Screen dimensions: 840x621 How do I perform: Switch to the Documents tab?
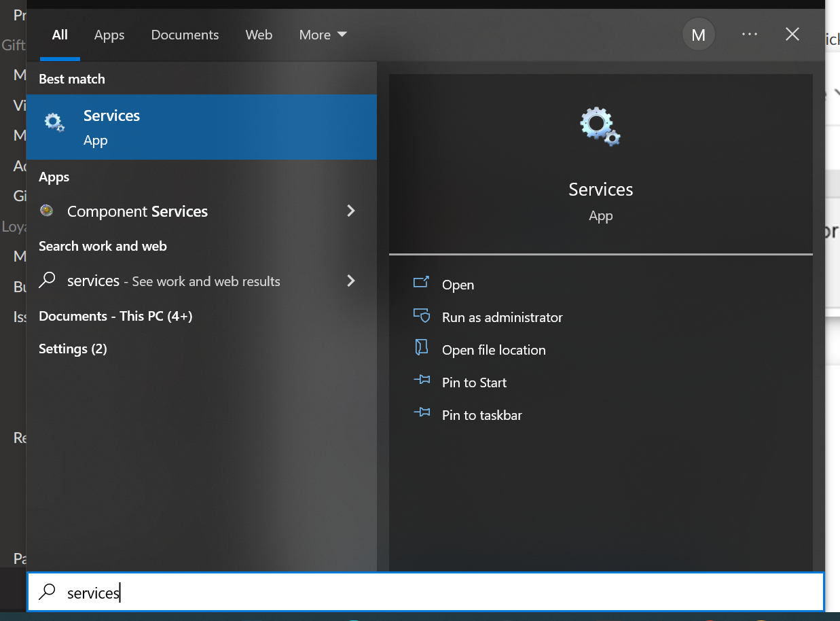coord(185,35)
